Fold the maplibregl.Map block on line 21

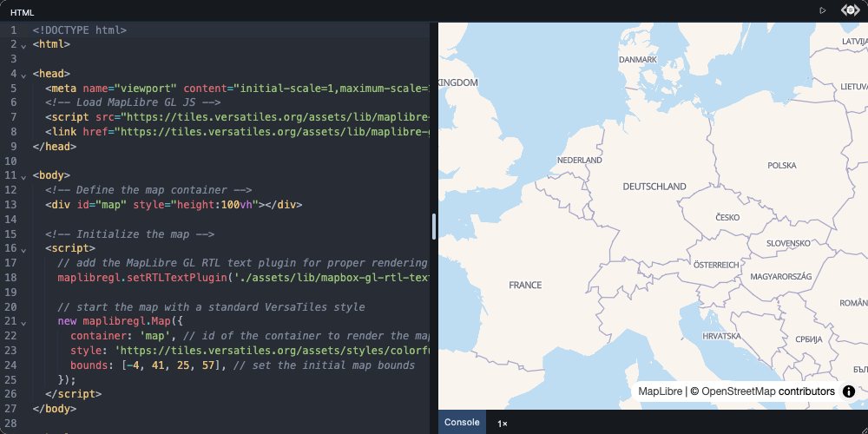[23, 322]
